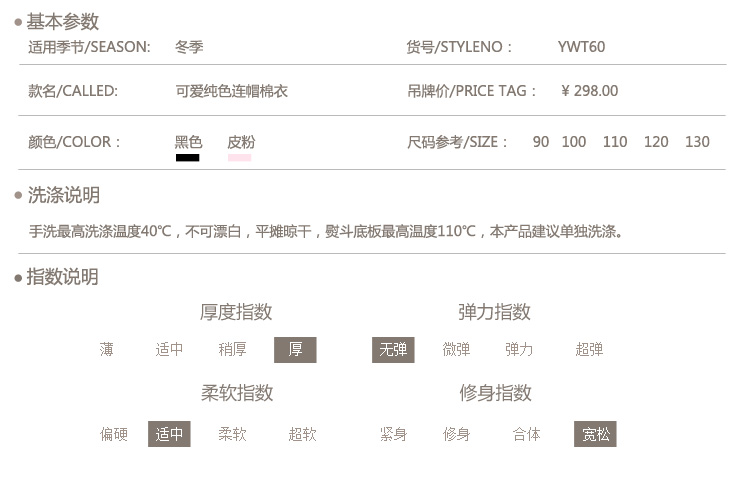750x502 pixels.
Task: Click the highlighted 无弹 elasticity option
Action: tap(393, 350)
